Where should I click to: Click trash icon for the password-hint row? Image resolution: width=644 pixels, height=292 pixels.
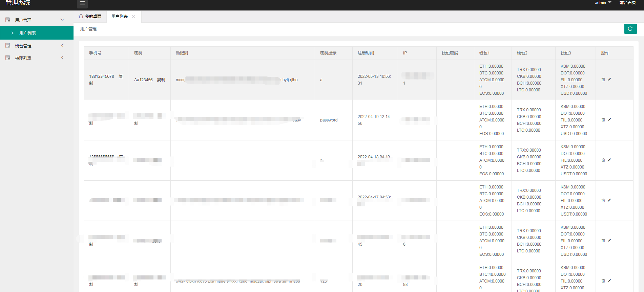pyautogui.click(x=603, y=120)
